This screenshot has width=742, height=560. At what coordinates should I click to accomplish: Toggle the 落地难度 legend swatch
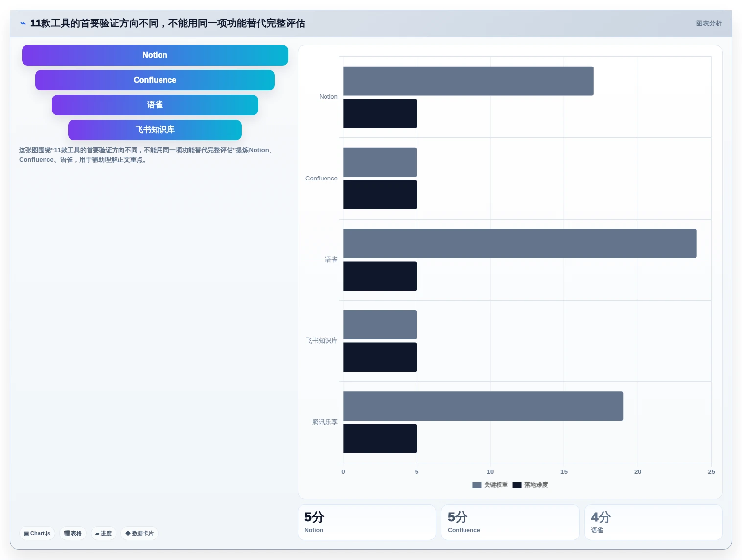[517, 485]
